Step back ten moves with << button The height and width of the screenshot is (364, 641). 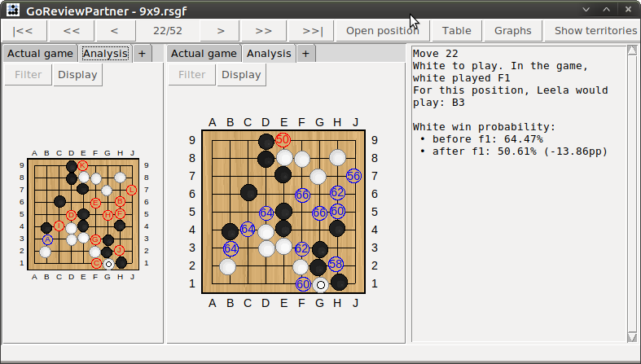point(72,31)
